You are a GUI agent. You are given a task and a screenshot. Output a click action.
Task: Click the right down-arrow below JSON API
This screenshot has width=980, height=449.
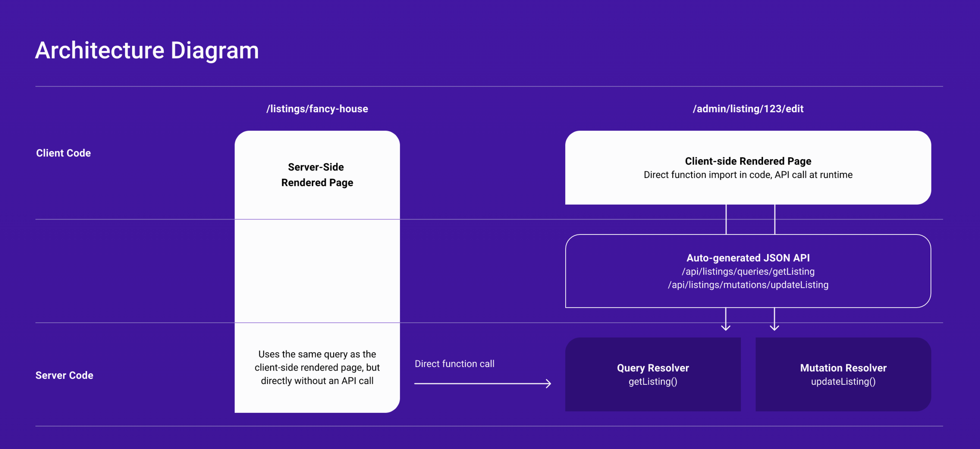774,320
